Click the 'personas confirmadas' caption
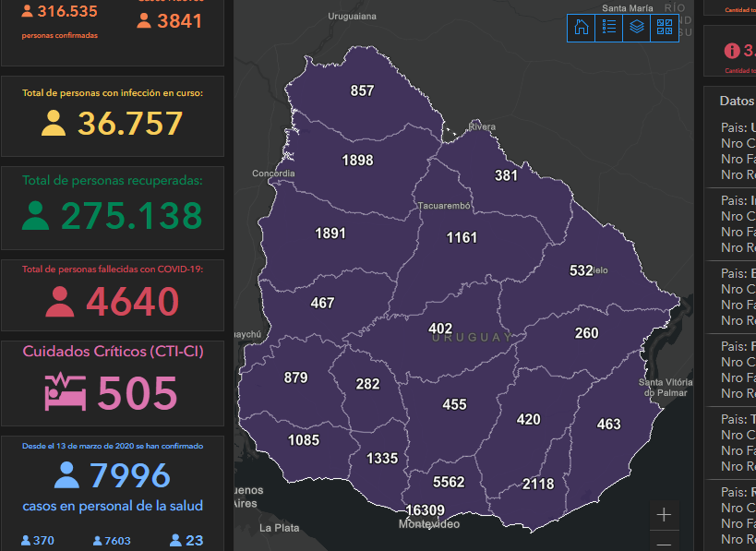 point(60,35)
